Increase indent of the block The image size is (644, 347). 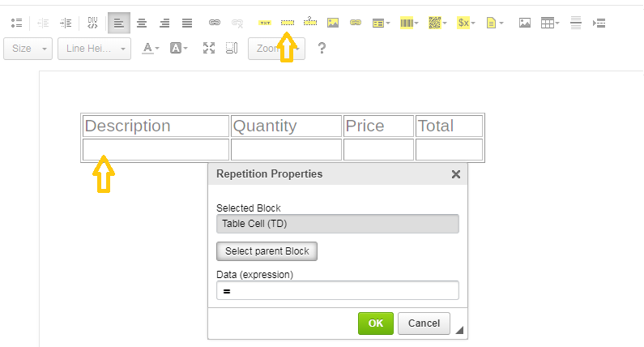(66, 23)
